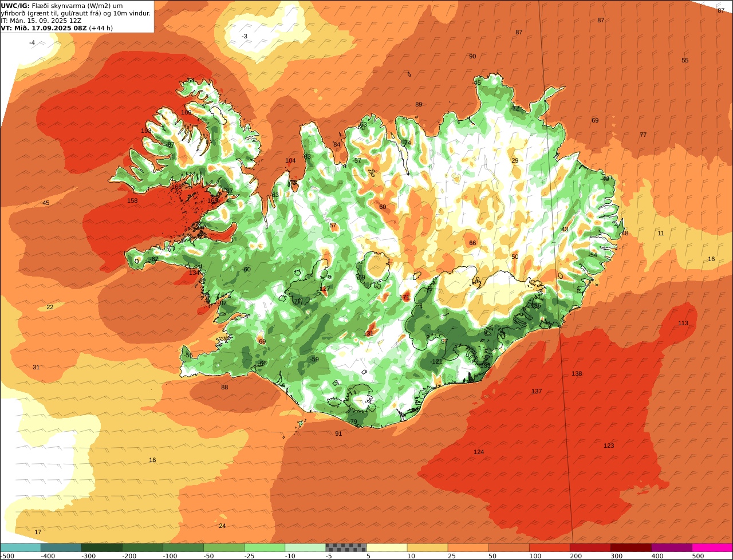Select darkest green swatch between -300 and -200
Image resolution: width=733 pixels, height=560 pixels.
point(102,547)
